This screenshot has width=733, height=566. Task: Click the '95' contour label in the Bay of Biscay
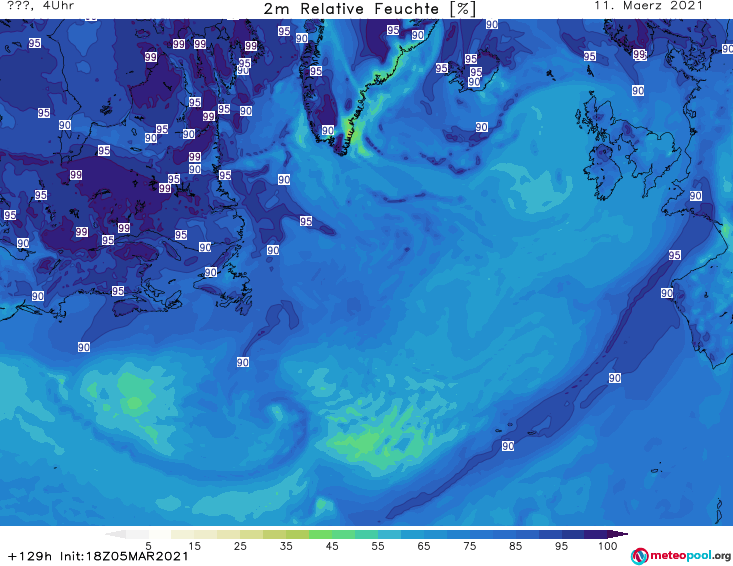[x=675, y=255]
